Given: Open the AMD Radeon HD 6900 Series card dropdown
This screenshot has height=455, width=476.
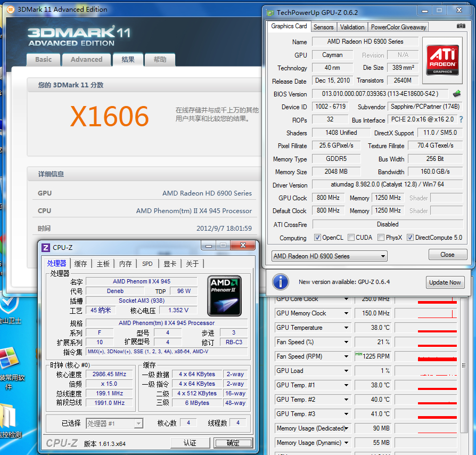Looking at the screenshot, I should [x=329, y=256].
